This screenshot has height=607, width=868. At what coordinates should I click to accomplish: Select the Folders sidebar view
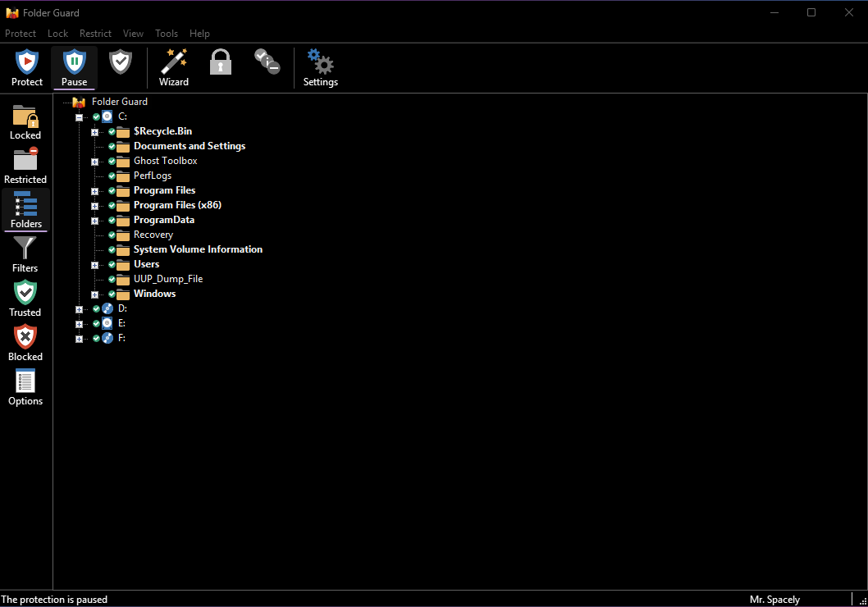25,210
